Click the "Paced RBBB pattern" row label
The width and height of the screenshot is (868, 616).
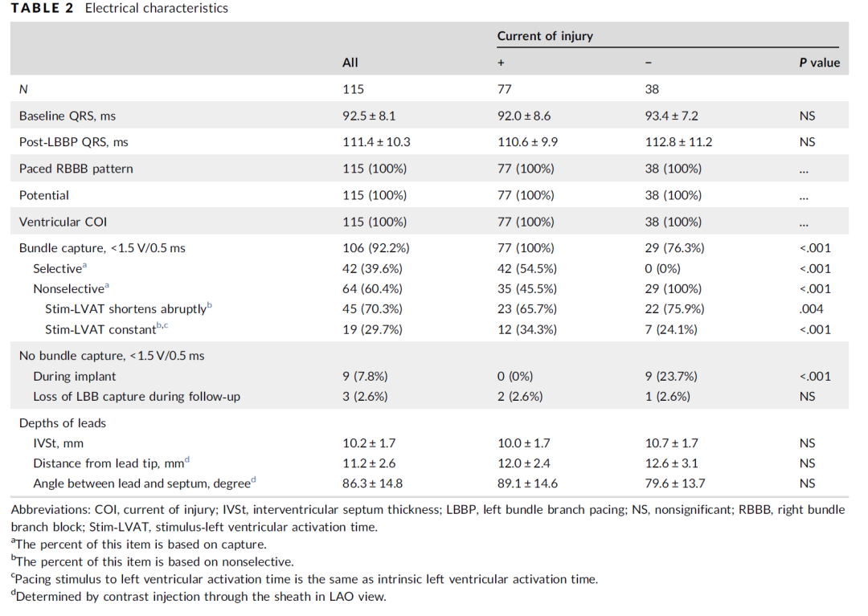click(x=76, y=169)
